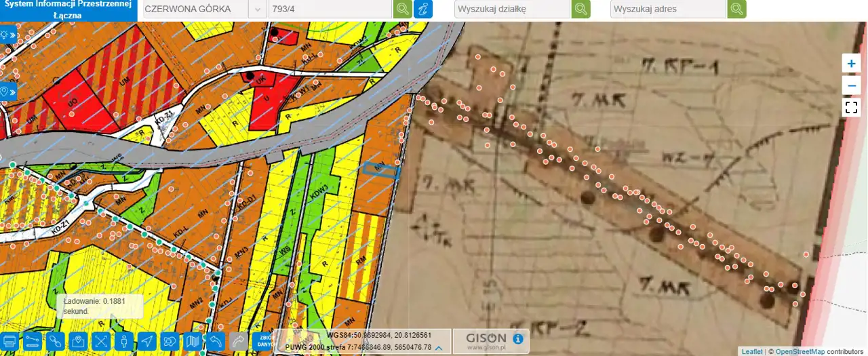Image resolution: width=868 pixels, height=356 pixels.
Task: Expand the coordinates panel chevron
Action: (439, 348)
